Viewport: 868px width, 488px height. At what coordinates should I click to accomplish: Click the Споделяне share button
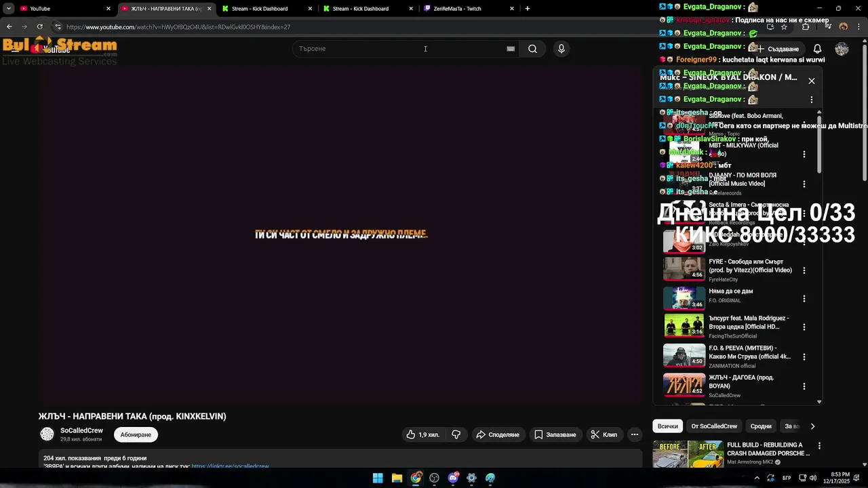(498, 434)
